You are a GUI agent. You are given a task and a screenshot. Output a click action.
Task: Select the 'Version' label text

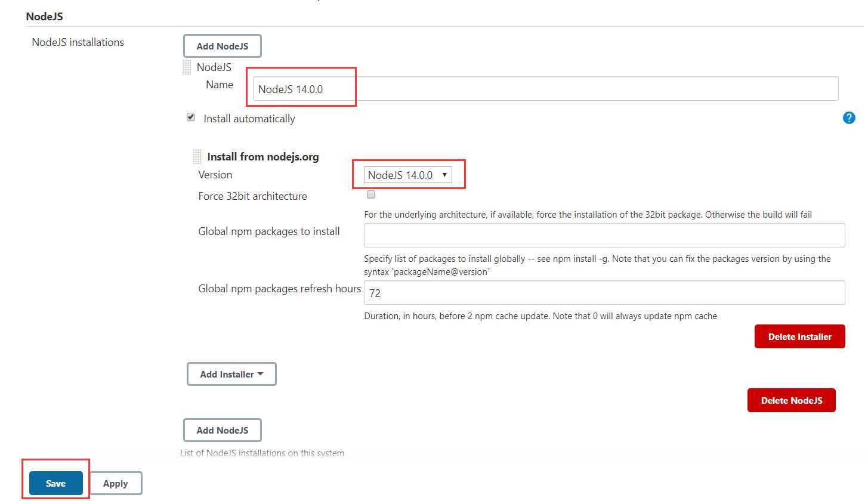pyautogui.click(x=215, y=175)
